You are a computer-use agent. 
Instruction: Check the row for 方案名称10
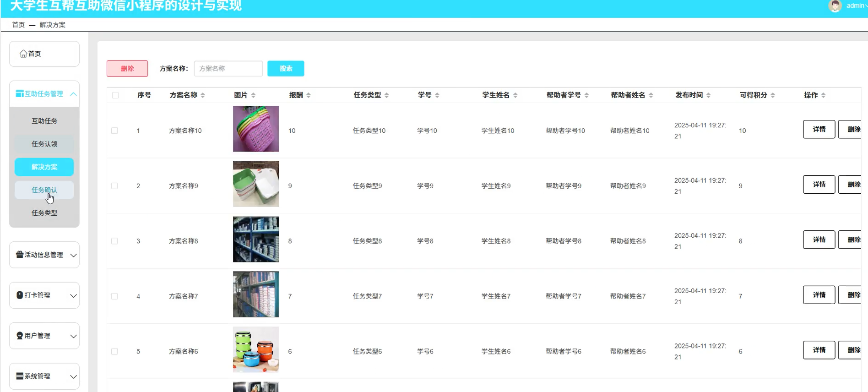[114, 131]
